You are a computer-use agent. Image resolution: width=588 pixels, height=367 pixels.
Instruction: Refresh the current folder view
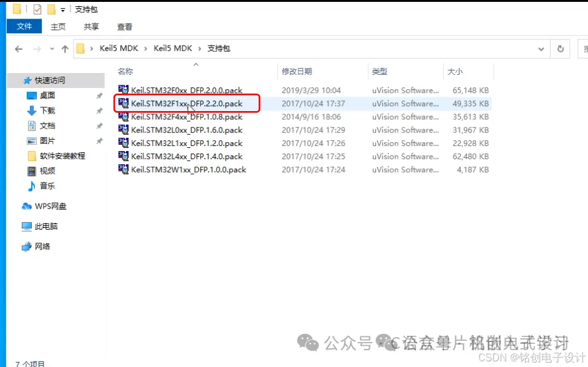(x=560, y=49)
